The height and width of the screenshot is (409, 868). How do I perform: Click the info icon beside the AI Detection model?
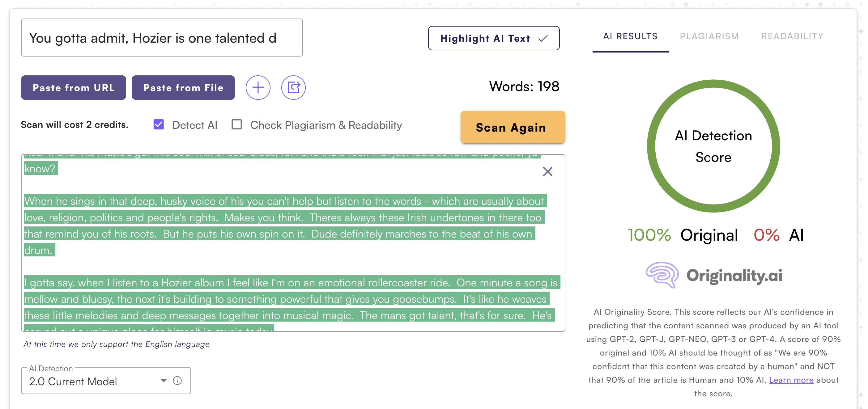177,380
